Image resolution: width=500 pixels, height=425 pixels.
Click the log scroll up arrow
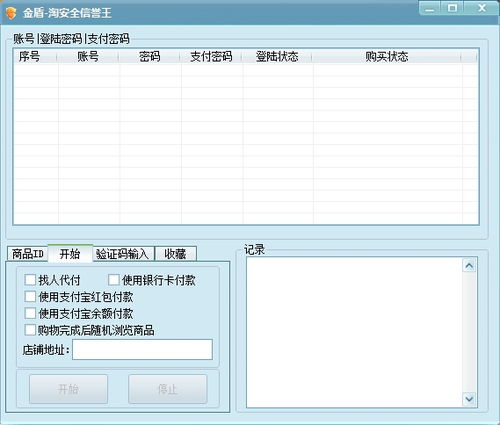click(x=469, y=266)
